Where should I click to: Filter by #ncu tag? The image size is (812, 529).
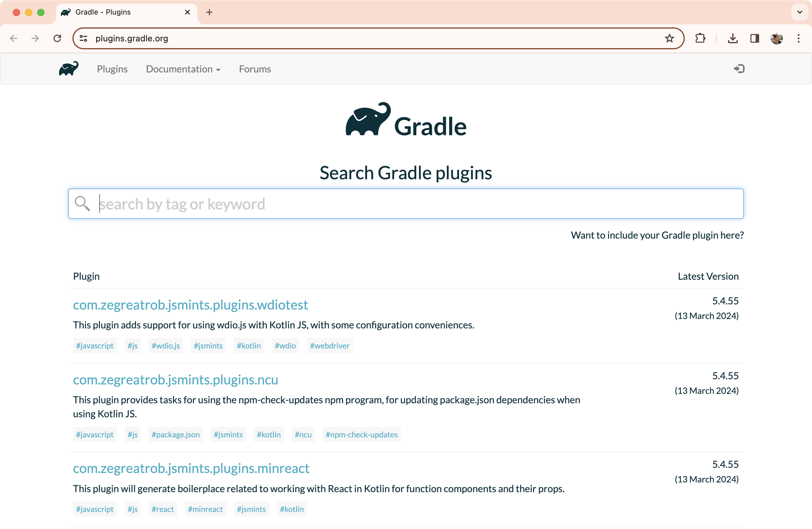click(303, 434)
